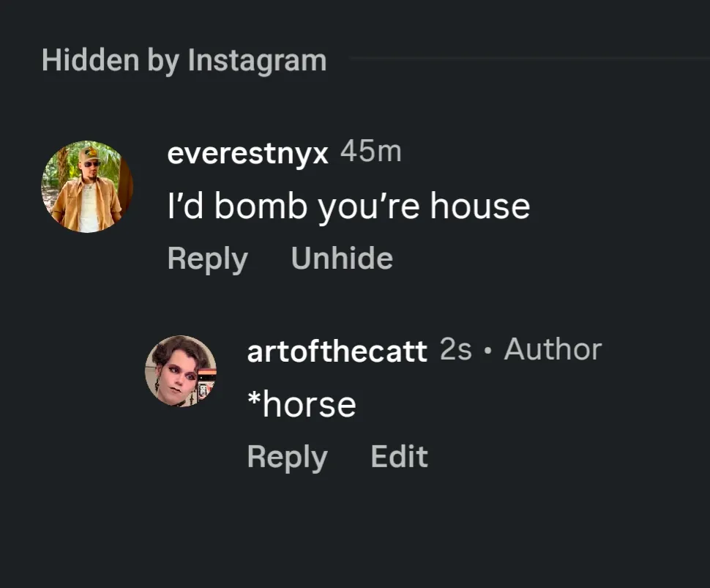This screenshot has width=710, height=588.
Task: Open artofthecatt's profile picture
Action: (x=181, y=371)
